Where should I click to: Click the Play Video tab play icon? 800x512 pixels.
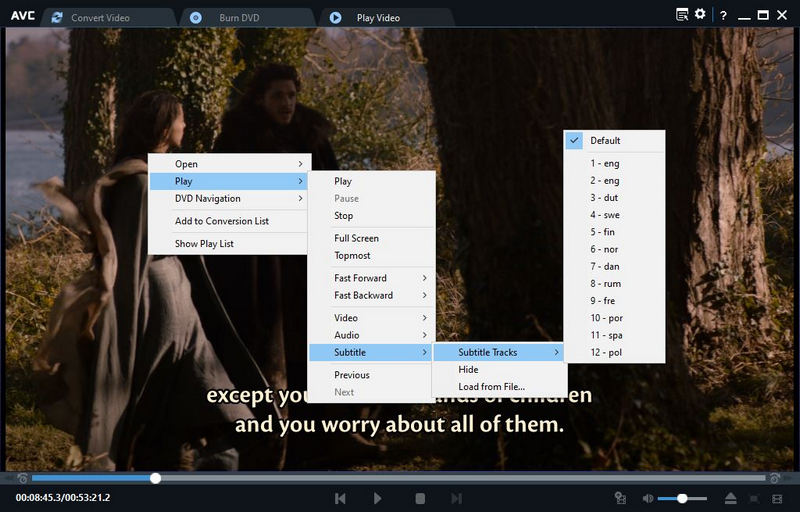point(335,18)
